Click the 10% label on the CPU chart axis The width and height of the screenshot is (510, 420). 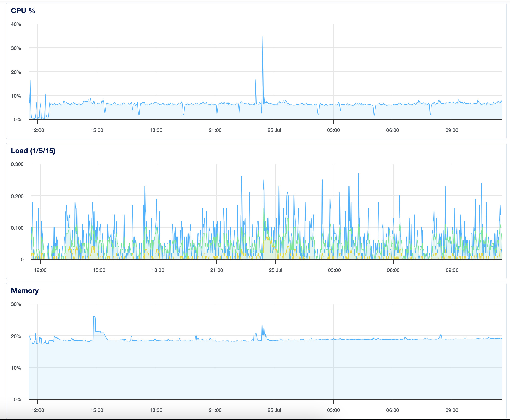click(16, 96)
